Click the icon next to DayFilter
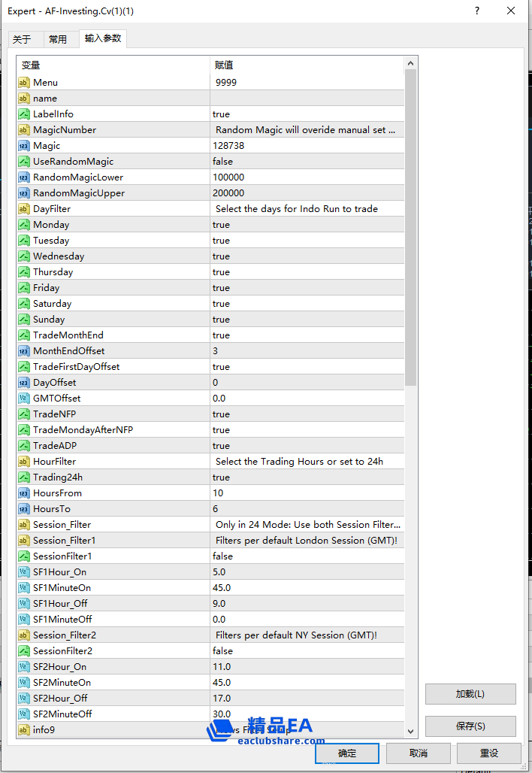The height and width of the screenshot is (773, 532). click(x=24, y=209)
